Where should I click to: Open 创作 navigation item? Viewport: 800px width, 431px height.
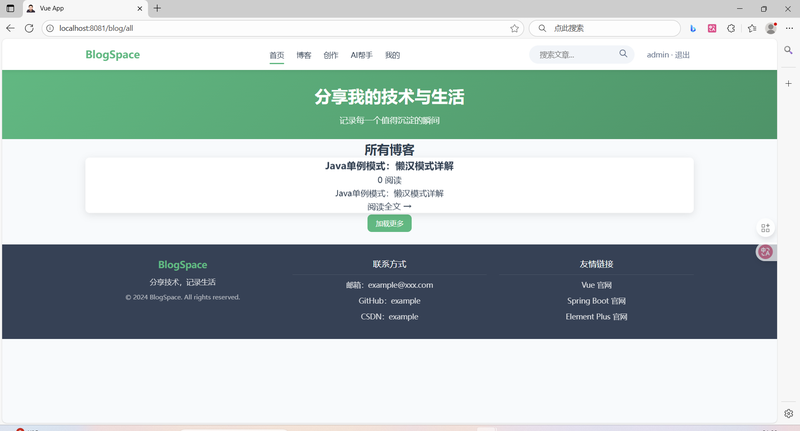(x=331, y=55)
